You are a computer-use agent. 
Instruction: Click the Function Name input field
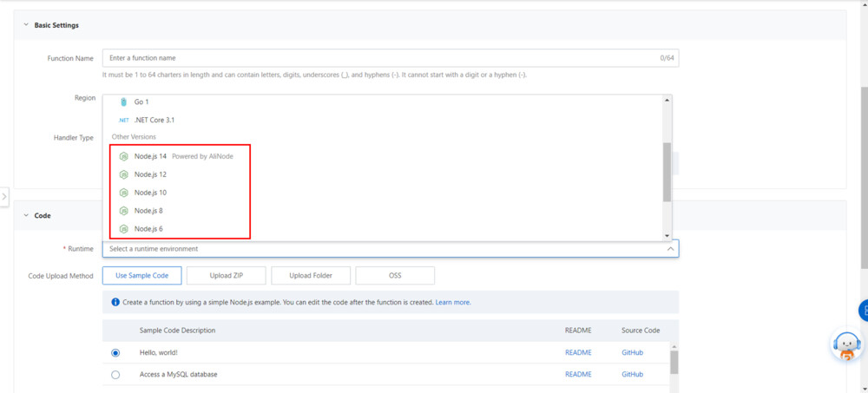(x=382, y=58)
